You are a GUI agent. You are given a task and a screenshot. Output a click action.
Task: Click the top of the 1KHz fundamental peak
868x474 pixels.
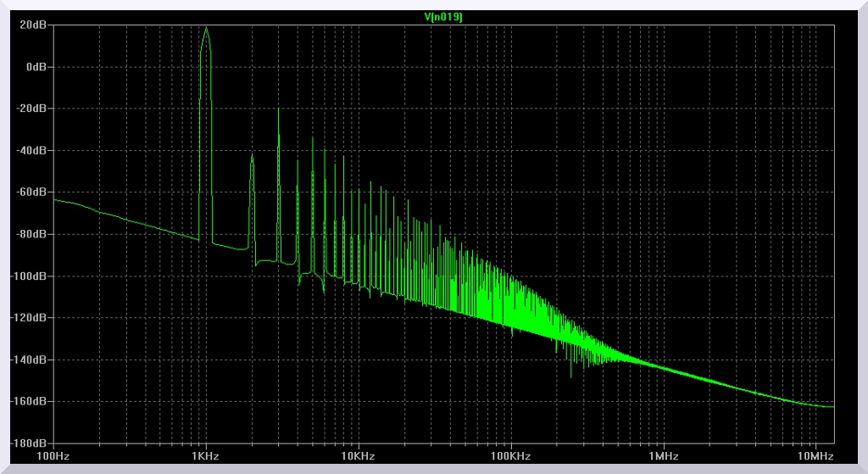tap(206, 27)
